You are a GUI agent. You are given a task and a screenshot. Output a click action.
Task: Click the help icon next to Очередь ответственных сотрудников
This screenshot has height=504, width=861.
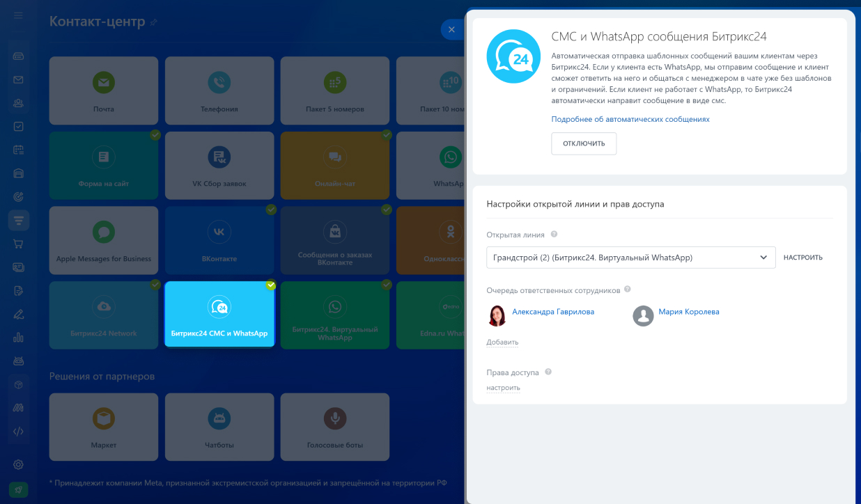tap(628, 290)
